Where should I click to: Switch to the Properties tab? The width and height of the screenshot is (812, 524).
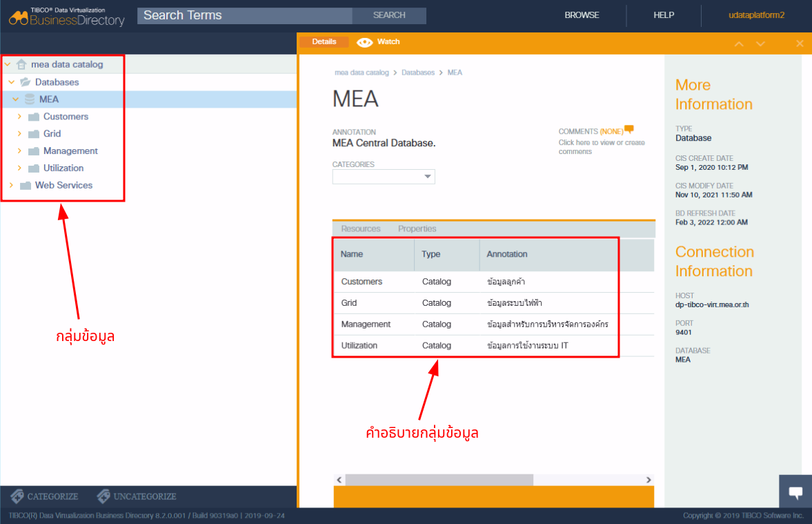click(417, 229)
